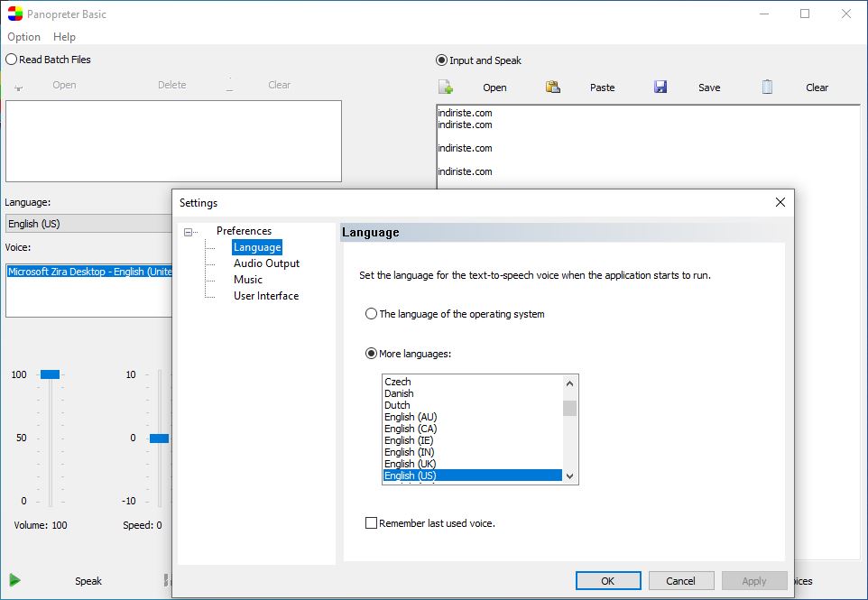Screen dimensions: 868x600
Task: Click disabled Delete in batch files toolbar
Action: (x=172, y=85)
